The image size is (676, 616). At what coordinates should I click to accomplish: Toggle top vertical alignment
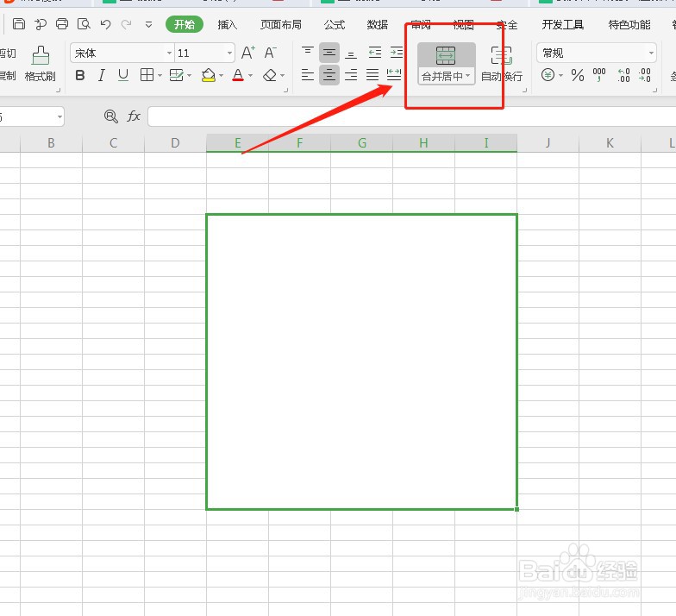(x=307, y=53)
